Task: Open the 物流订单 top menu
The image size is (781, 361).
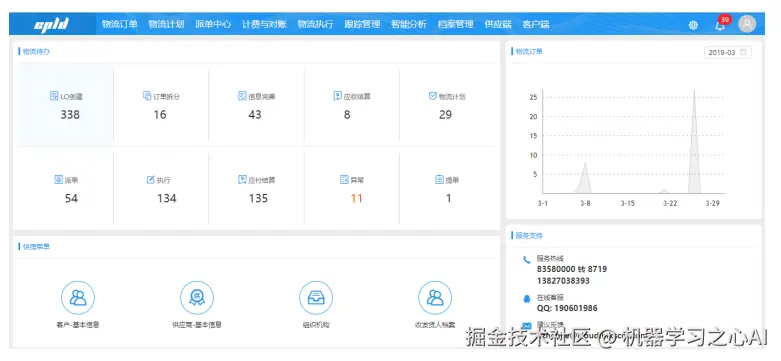Action: coord(120,24)
